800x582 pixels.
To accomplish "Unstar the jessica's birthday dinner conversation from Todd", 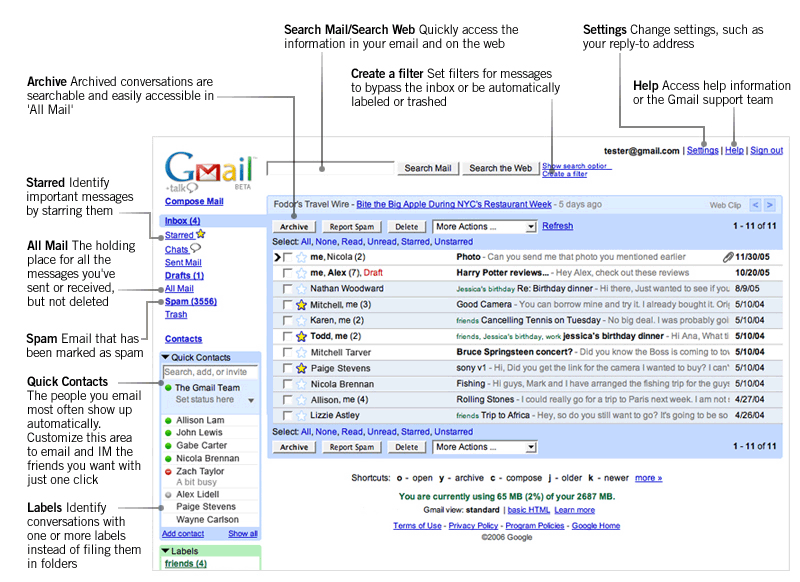I will (302, 336).
